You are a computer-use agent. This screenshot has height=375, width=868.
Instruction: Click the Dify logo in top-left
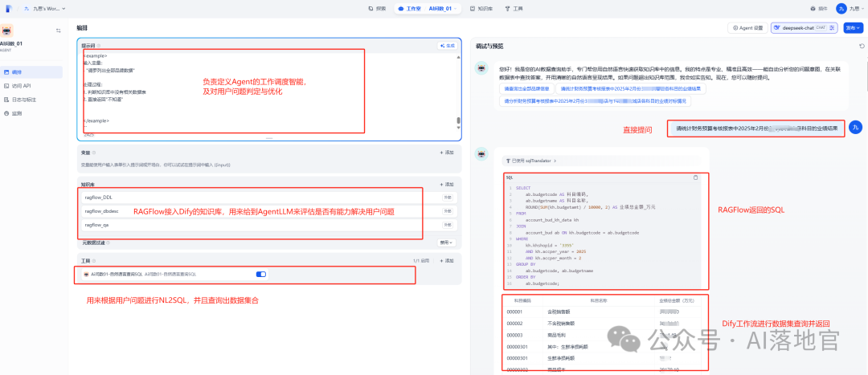coord(9,8)
